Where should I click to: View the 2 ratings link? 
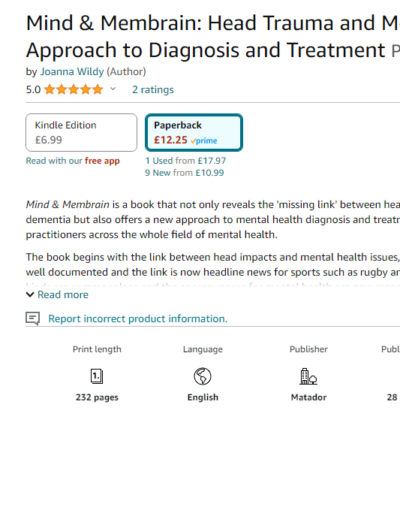(153, 90)
